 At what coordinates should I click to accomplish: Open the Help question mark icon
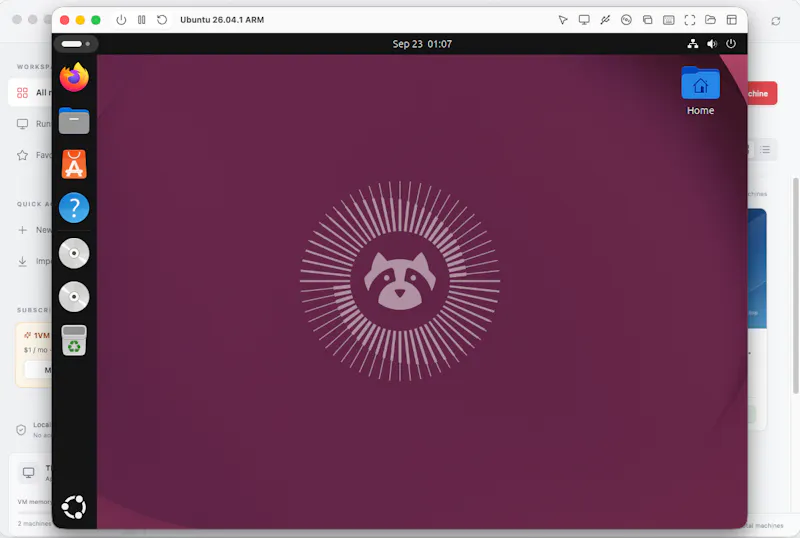pyautogui.click(x=74, y=208)
